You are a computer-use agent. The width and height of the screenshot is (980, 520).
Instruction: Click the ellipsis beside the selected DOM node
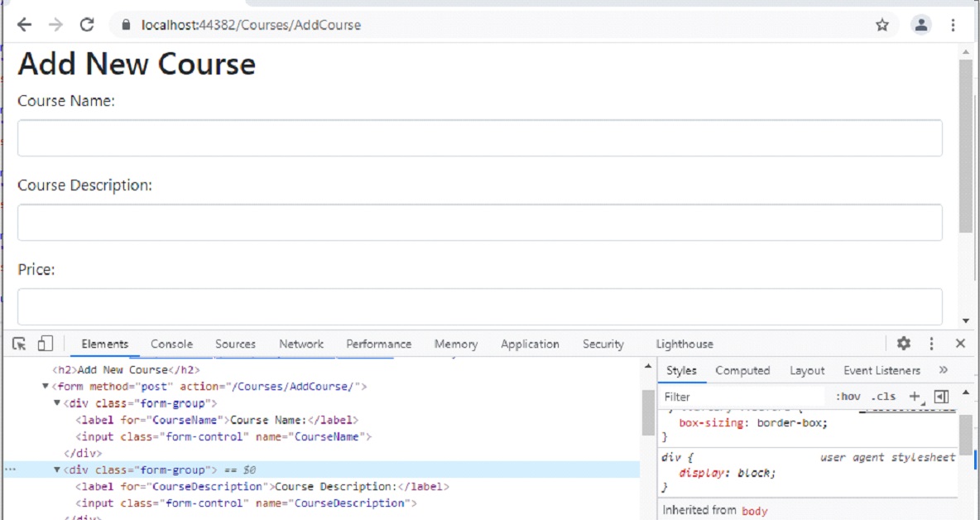coord(10,469)
